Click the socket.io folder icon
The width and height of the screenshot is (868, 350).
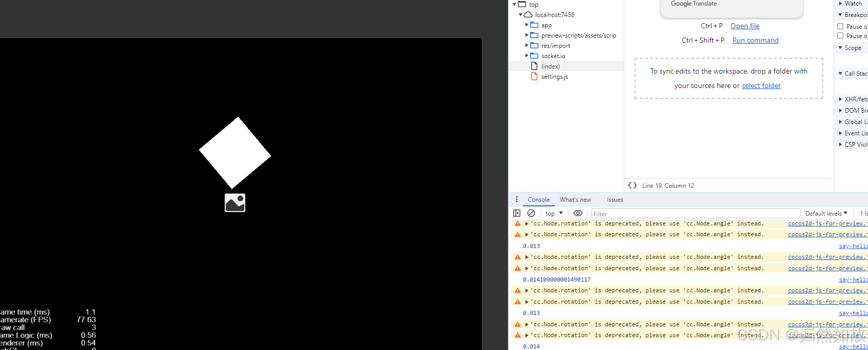(x=534, y=56)
